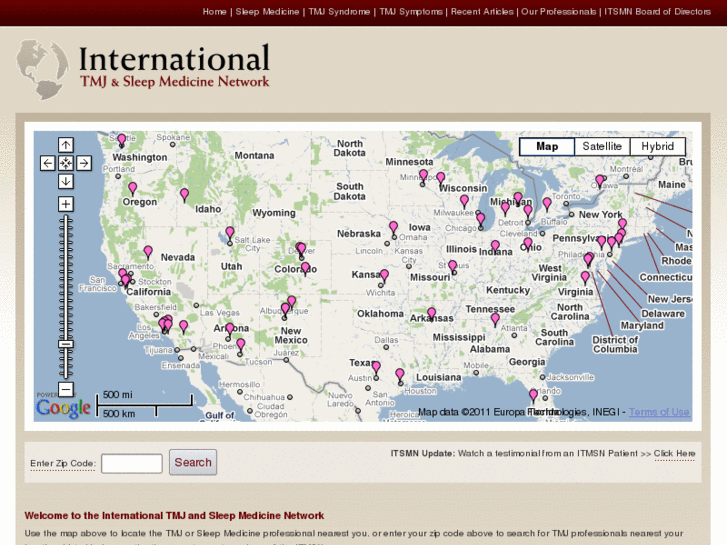Click the zoom slider handle

click(66, 344)
